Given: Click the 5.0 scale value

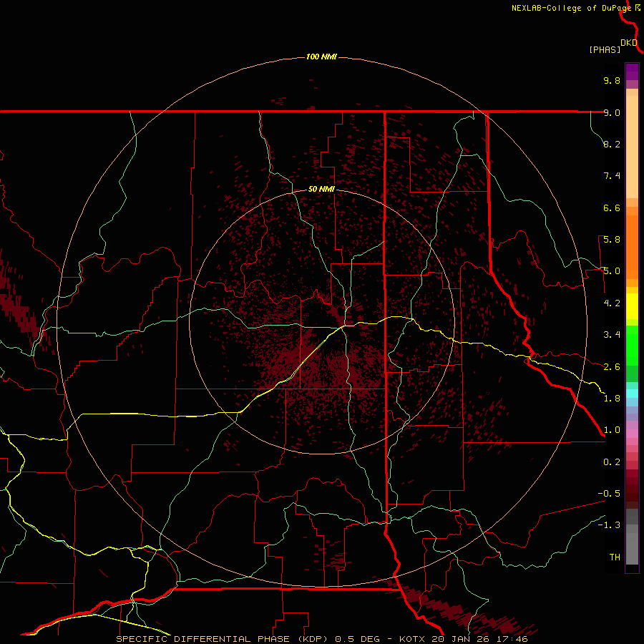Looking at the screenshot, I should pyautogui.click(x=612, y=271).
